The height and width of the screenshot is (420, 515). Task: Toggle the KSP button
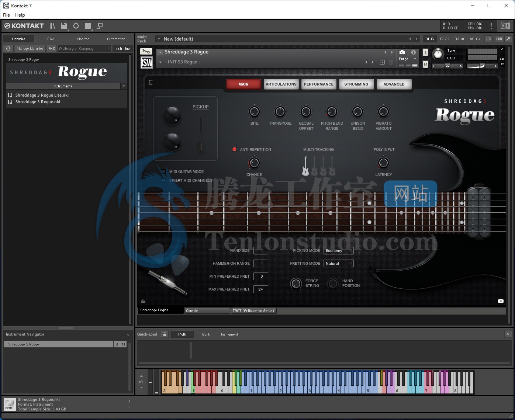tap(488, 39)
